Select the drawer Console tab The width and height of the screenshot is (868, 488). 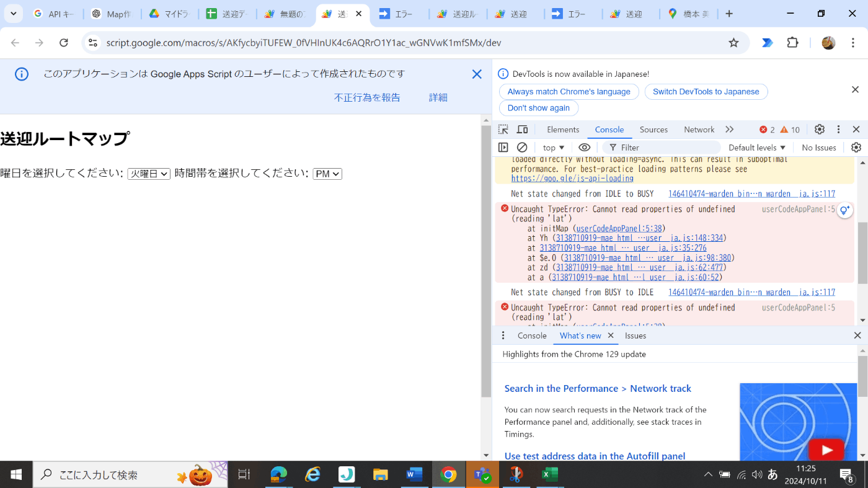(532, 335)
